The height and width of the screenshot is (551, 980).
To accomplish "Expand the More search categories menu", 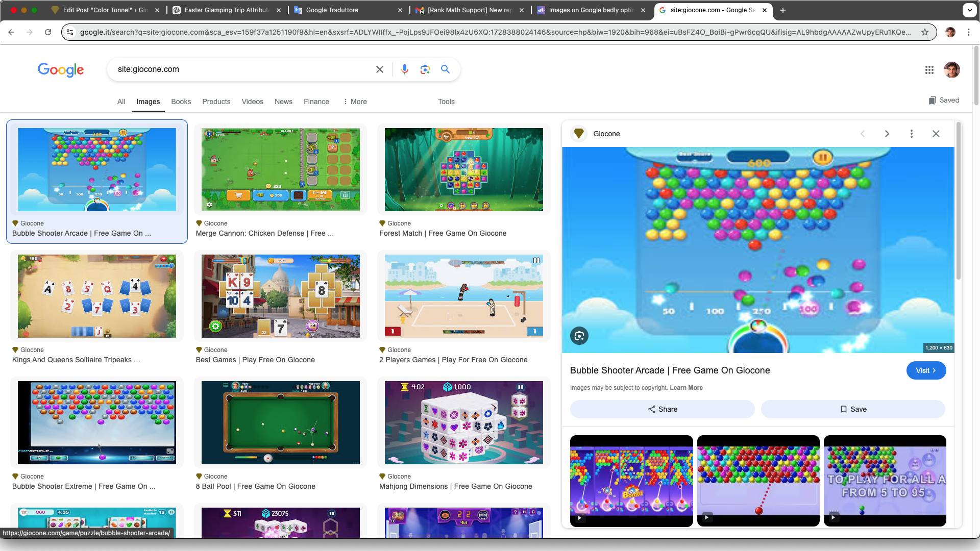I will (355, 102).
